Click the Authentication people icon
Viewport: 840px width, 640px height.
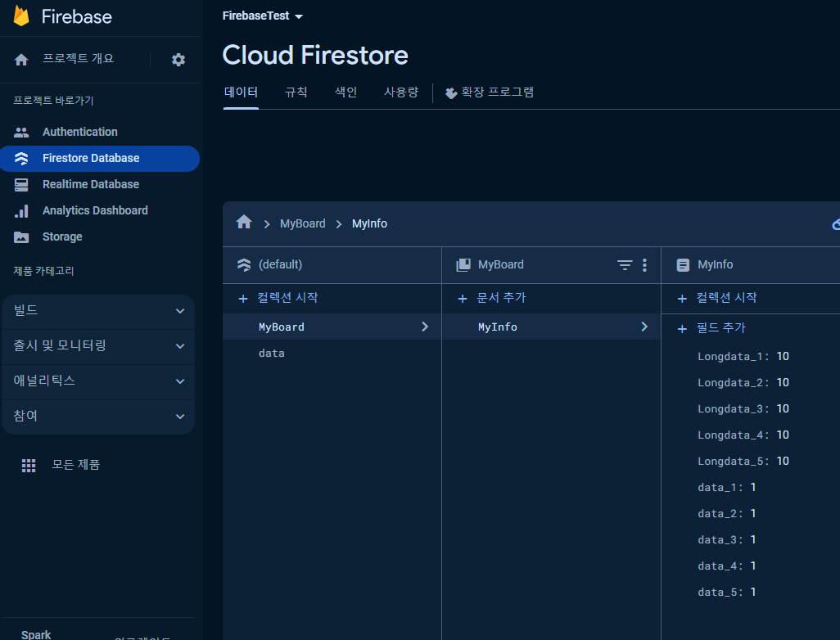coord(21,132)
